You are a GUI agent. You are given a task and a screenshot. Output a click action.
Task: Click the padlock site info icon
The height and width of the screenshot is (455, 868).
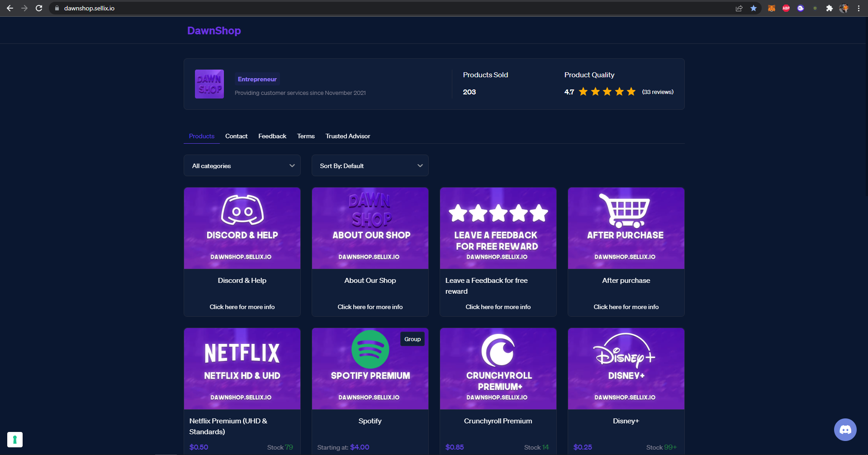pos(57,8)
